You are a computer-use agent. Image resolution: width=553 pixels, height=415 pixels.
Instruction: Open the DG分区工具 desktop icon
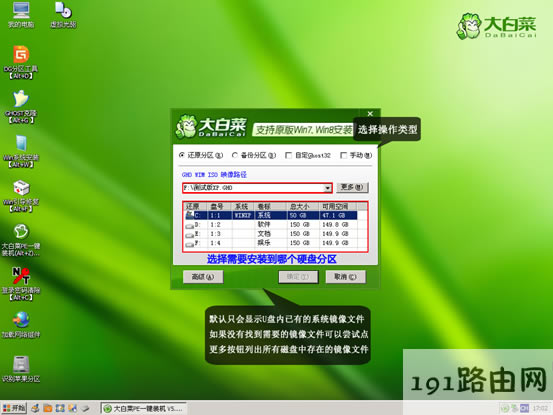21,55
